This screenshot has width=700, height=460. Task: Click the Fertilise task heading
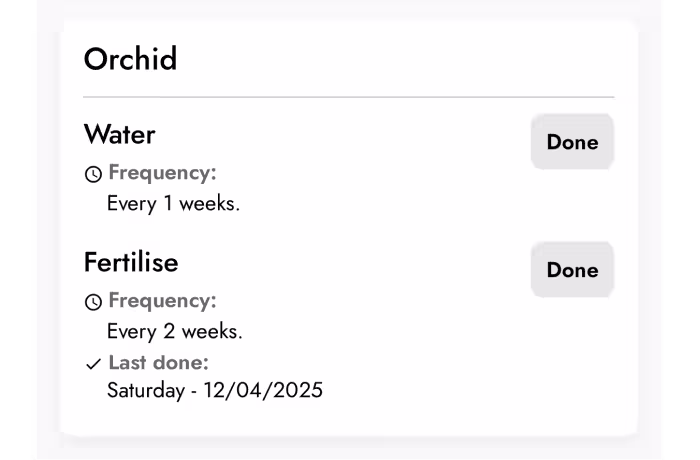click(131, 262)
